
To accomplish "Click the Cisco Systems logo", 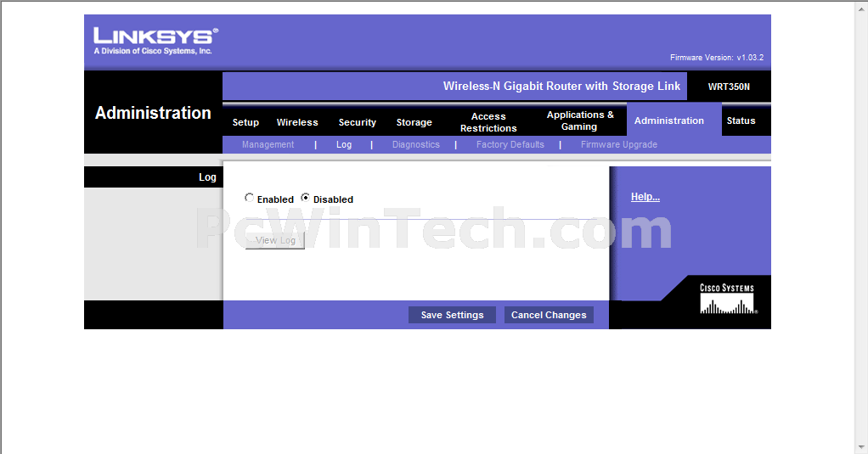I will [x=727, y=299].
